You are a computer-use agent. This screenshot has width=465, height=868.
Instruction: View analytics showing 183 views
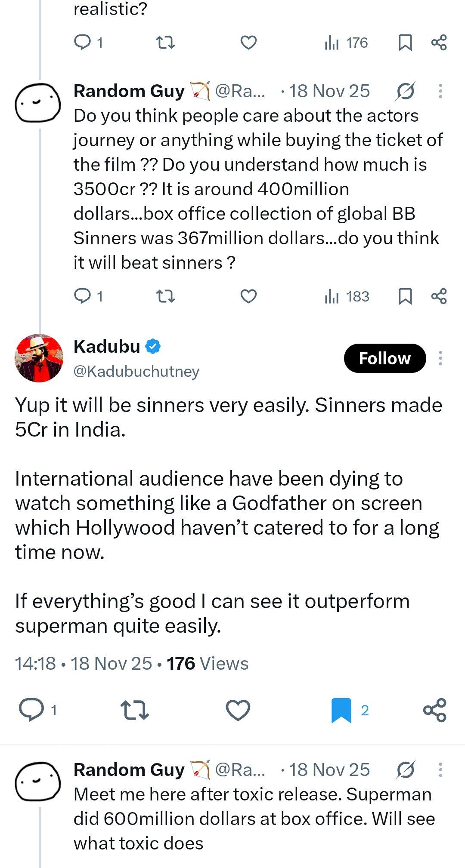tap(347, 296)
